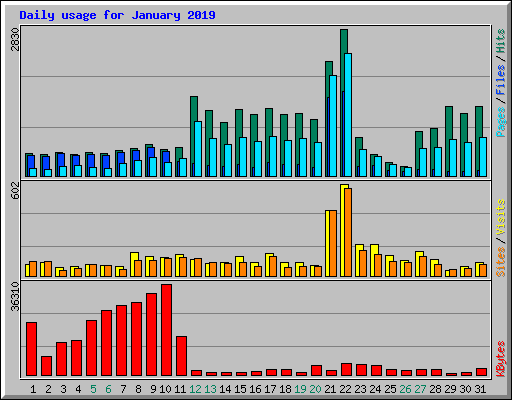The height and width of the screenshot is (400, 512).
Task: Click the 'Files' legend label
Action: tap(501, 80)
